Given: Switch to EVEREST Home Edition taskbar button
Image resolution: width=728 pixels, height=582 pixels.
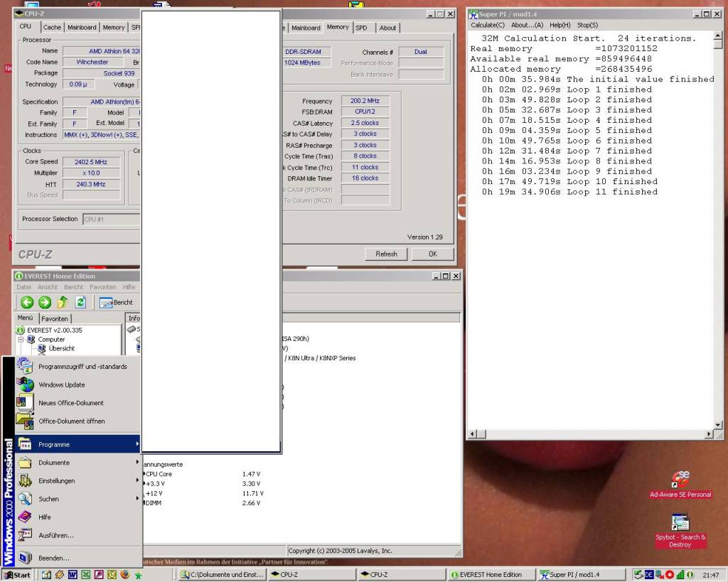Looking at the screenshot, I should tap(491, 575).
